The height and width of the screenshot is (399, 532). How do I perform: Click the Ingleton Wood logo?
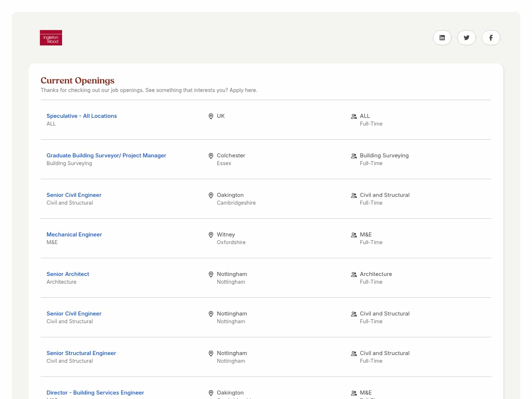[x=51, y=38]
